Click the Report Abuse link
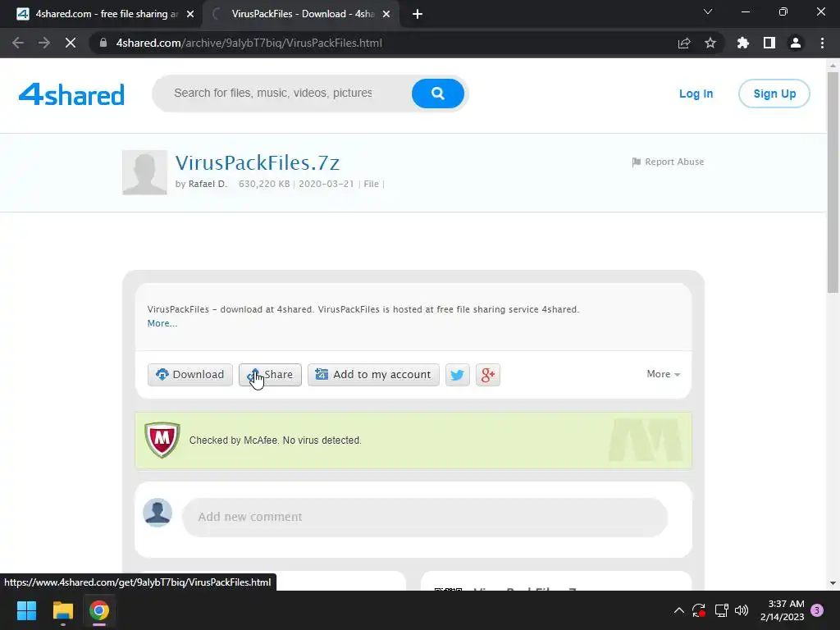The image size is (840, 630). (x=668, y=162)
